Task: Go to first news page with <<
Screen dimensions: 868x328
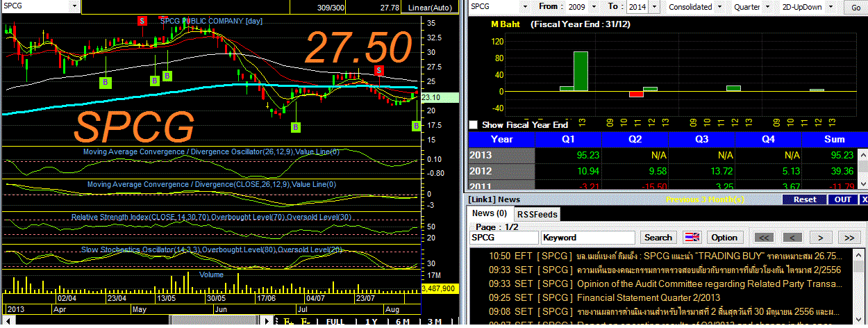Action: 765,238
